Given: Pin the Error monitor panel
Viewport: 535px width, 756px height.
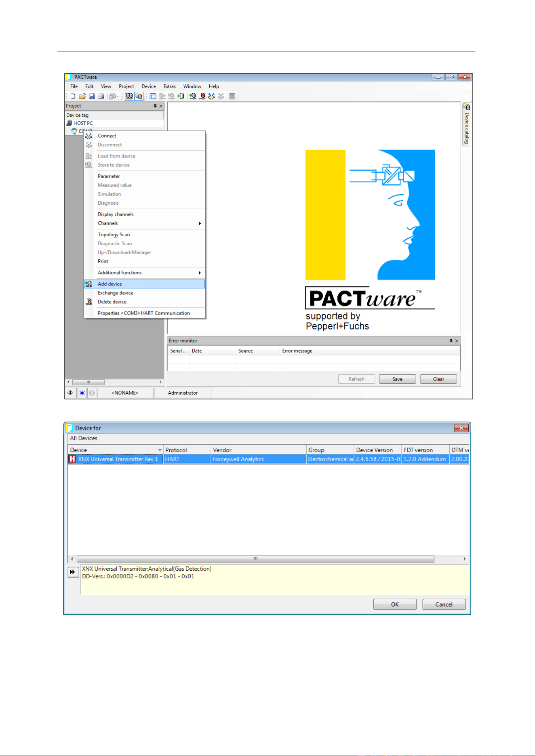Looking at the screenshot, I should click(451, 341).
